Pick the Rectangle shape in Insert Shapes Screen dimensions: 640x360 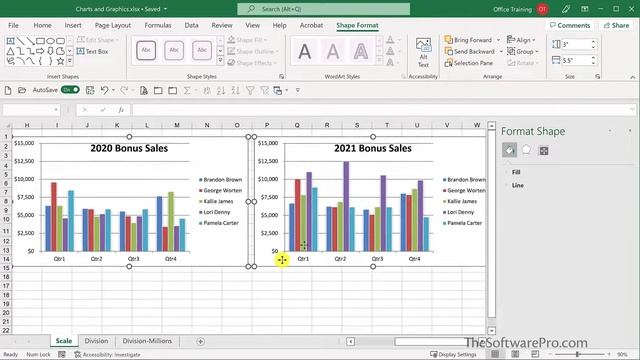(x=40, y=41)
